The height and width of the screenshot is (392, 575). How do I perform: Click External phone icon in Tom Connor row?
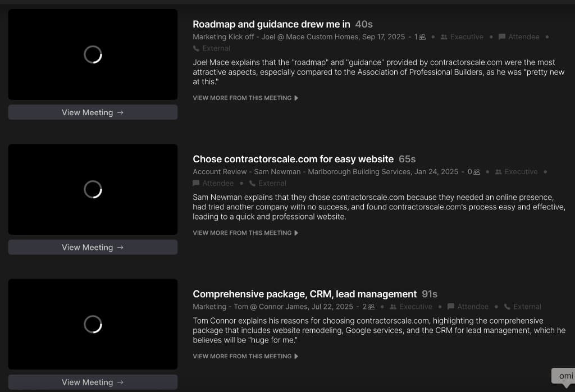pyautogui.click(x=507, y=307)
